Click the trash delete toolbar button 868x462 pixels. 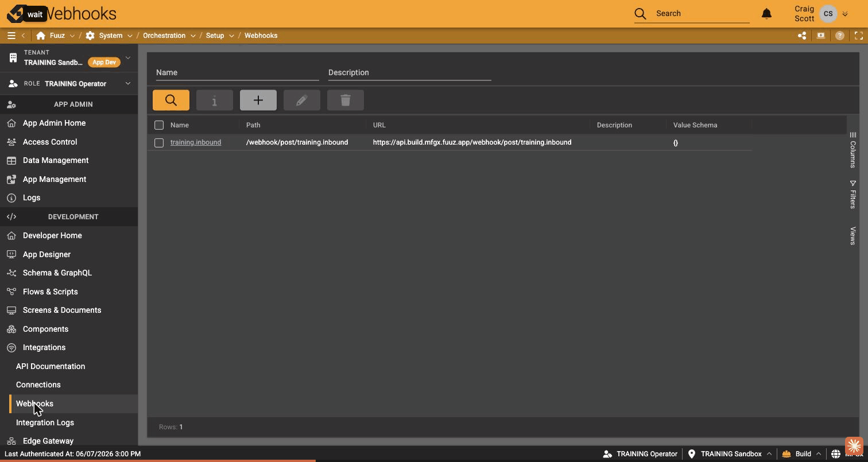(x=346, y=100)
